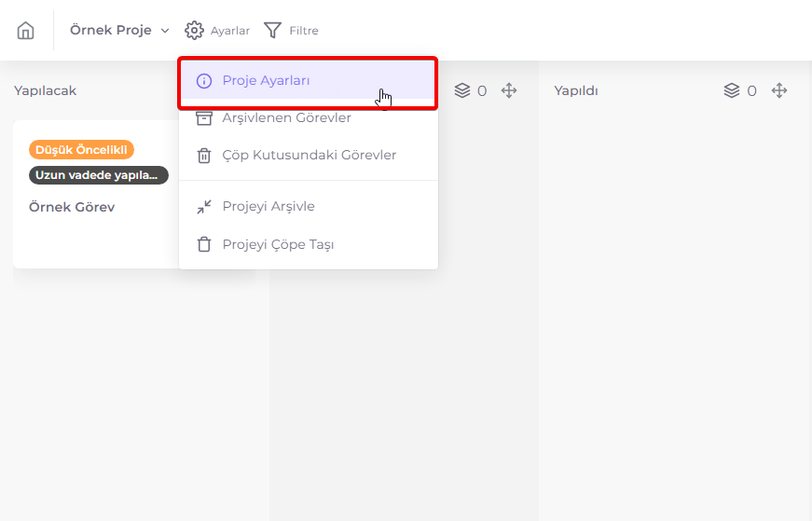Choose Arşivlenen Görevler from the menu
The height and width of the screenshot is (521, 812).
(309, 118)
